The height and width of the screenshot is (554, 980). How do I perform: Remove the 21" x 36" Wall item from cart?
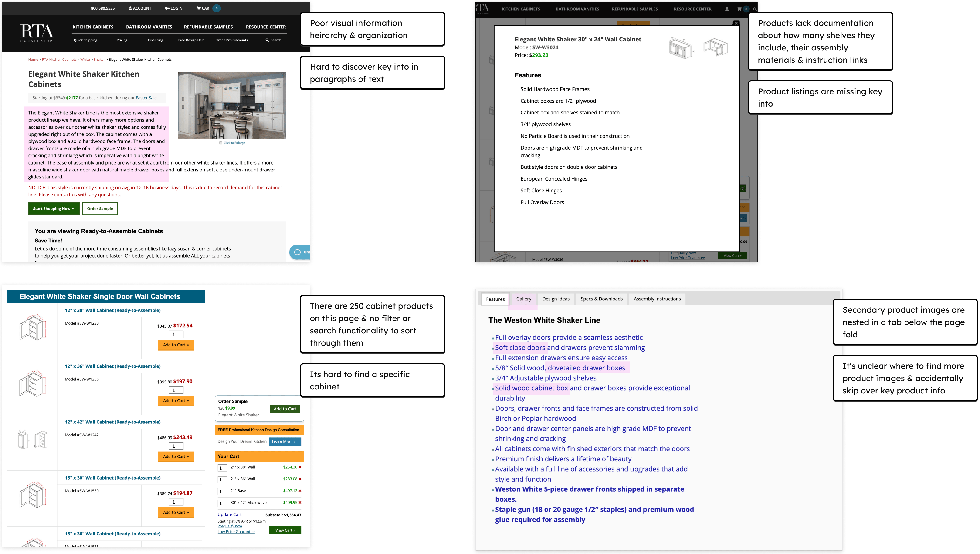300,479
